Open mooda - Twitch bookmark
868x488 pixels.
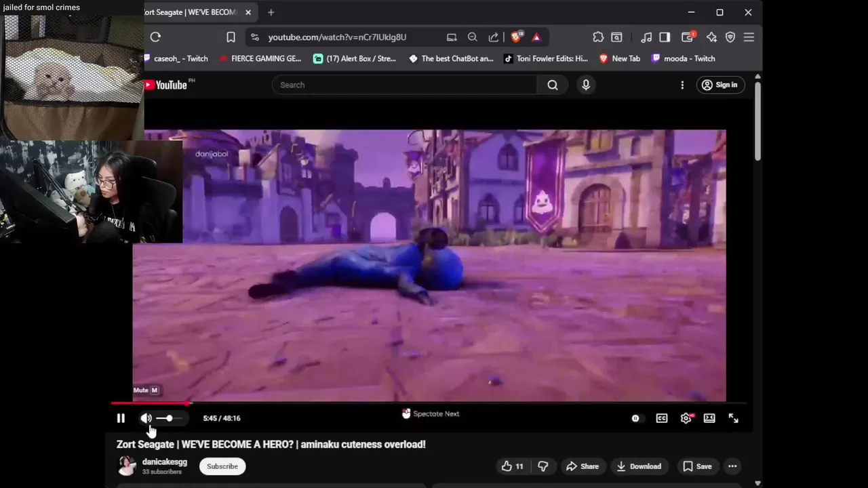click(684, 58)
